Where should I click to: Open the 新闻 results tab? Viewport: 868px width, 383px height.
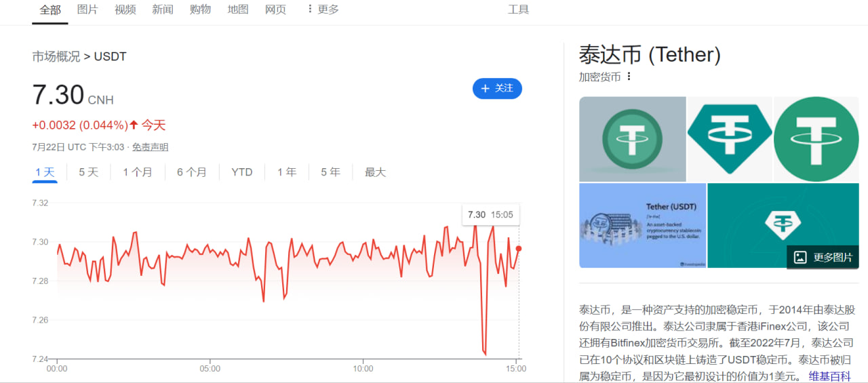pos(163,9)
